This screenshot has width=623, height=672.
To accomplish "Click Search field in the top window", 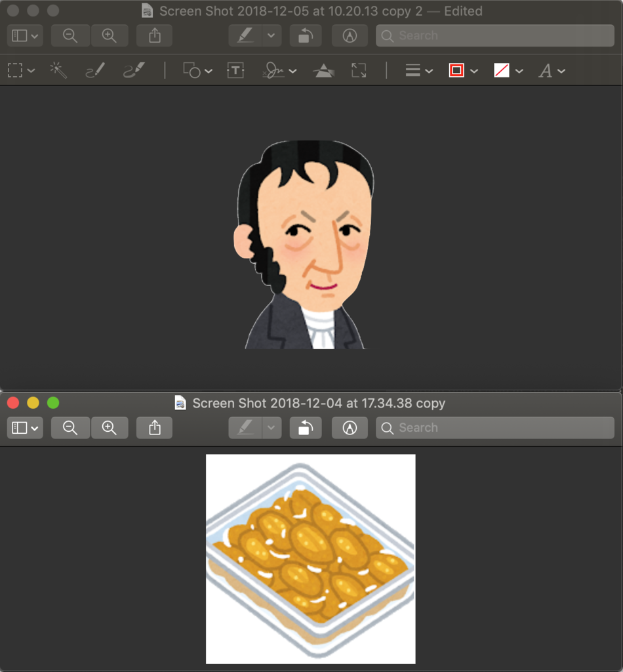I will click(x=495, y=35).
